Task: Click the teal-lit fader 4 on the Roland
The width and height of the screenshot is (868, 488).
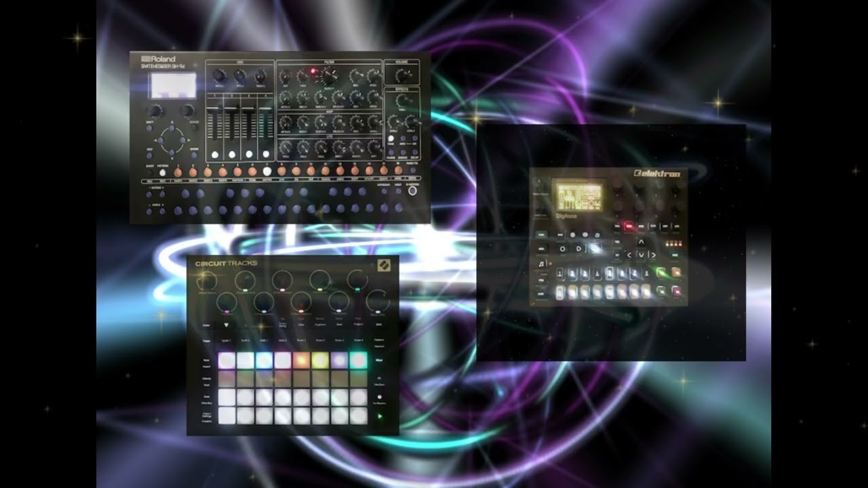Action: [266, 122]
